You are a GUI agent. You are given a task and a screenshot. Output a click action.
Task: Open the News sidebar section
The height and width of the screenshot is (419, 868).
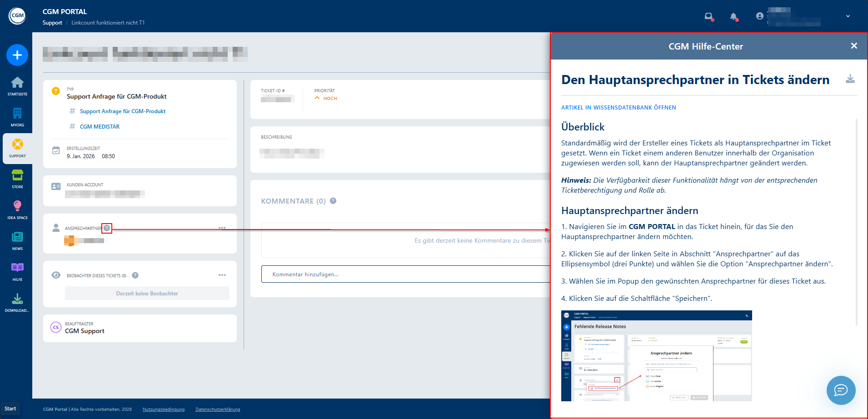pyautogui.click(x=17, y=240)
